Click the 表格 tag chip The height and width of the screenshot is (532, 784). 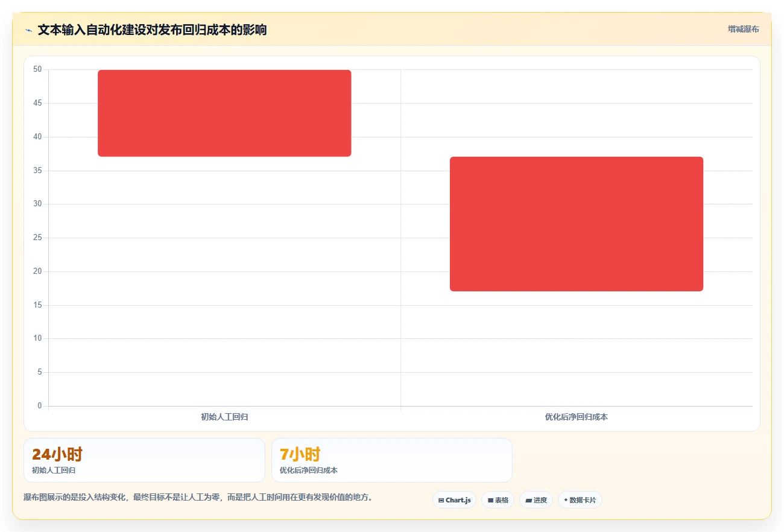tap(498, 500)
